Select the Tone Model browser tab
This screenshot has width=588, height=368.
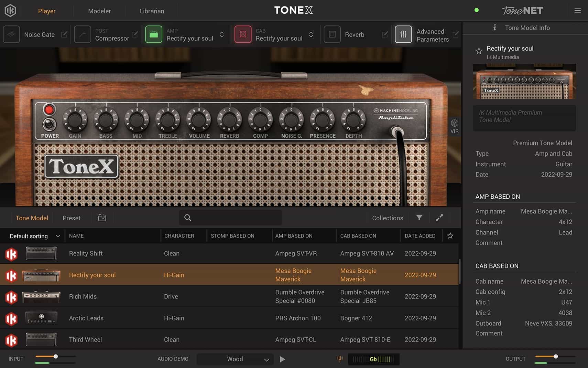(32, 218)
